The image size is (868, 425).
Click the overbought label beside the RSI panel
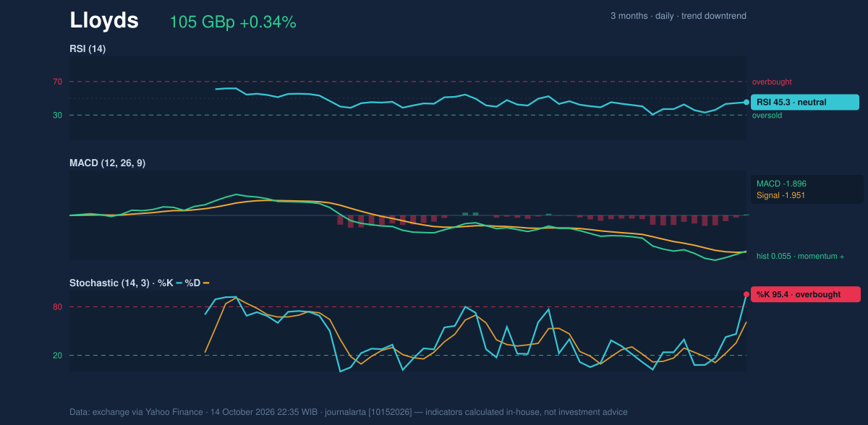[772, 82]
